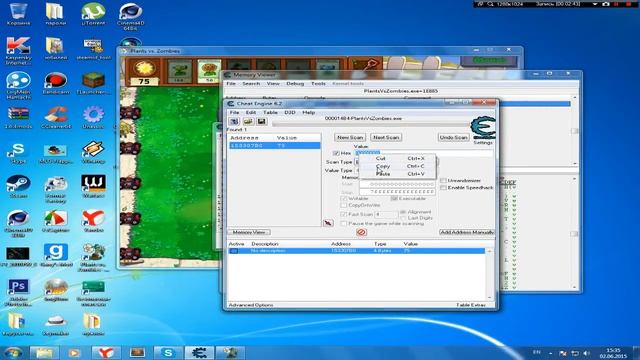This screenshot has height=360, width=640.
Task: Click the Fast Scan alignment value field
Action: tap(385, 214)
